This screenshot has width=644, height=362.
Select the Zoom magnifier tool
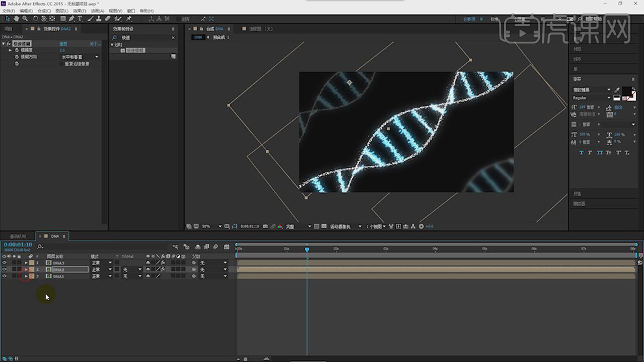[x=25, y=19]
